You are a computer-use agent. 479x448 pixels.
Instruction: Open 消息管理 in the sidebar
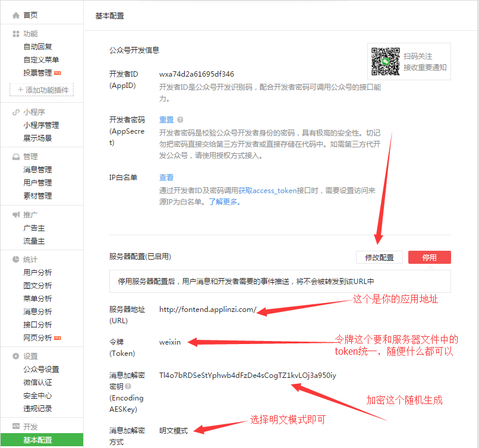37,170
